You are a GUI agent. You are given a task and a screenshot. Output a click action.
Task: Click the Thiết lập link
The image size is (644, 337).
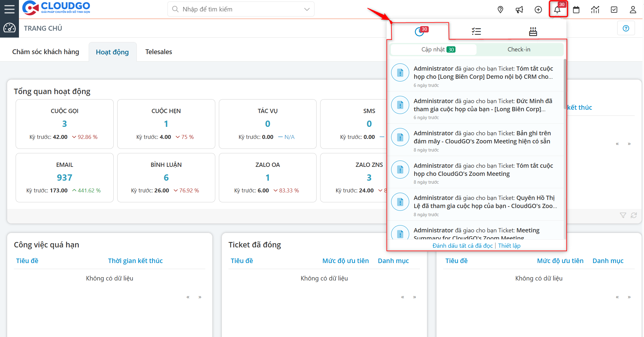(509, 246)
